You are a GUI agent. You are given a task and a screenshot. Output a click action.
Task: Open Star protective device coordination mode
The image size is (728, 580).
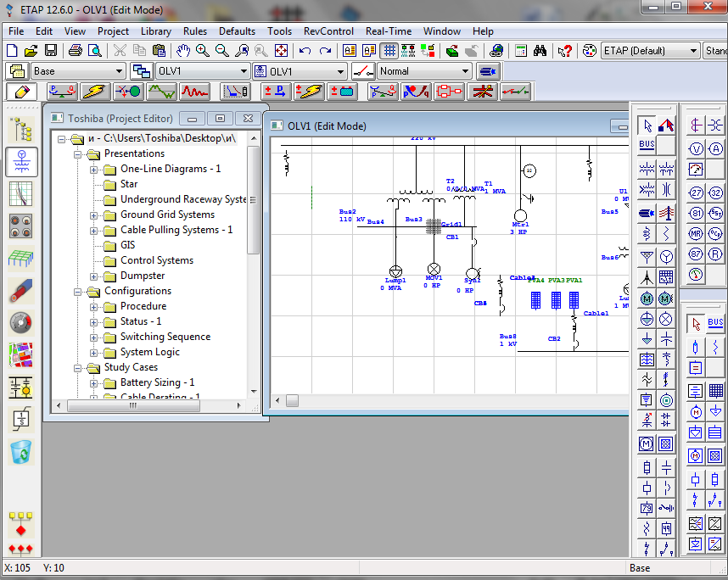coord(236,92)
